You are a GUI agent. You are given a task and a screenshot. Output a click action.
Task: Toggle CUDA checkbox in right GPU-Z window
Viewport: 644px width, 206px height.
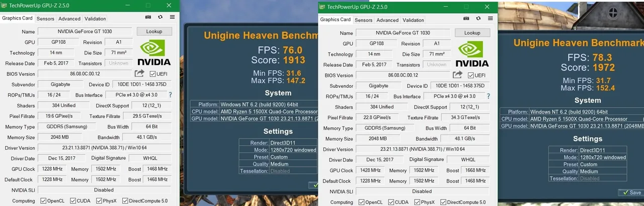391,202
